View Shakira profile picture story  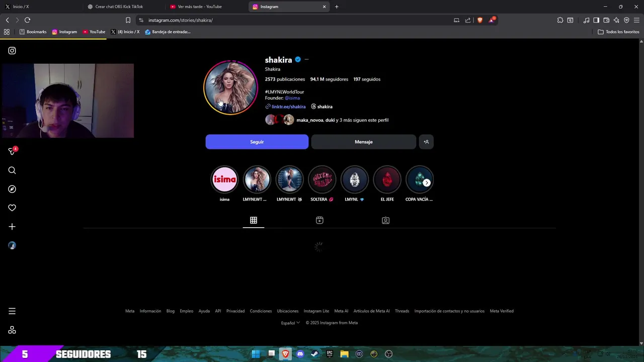coord(230,87)
